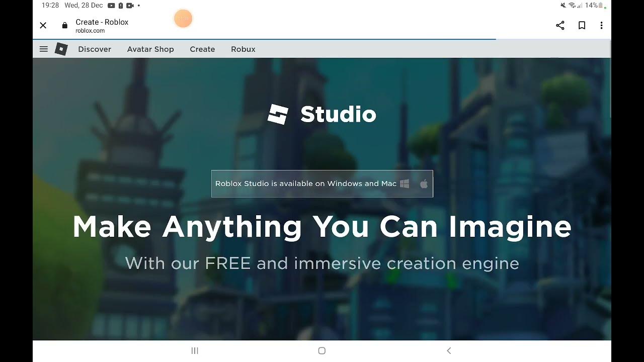Tap the Android recent apps button
Image resolution: width=644 pixels, height=362 pixels.
click(195, 351)
